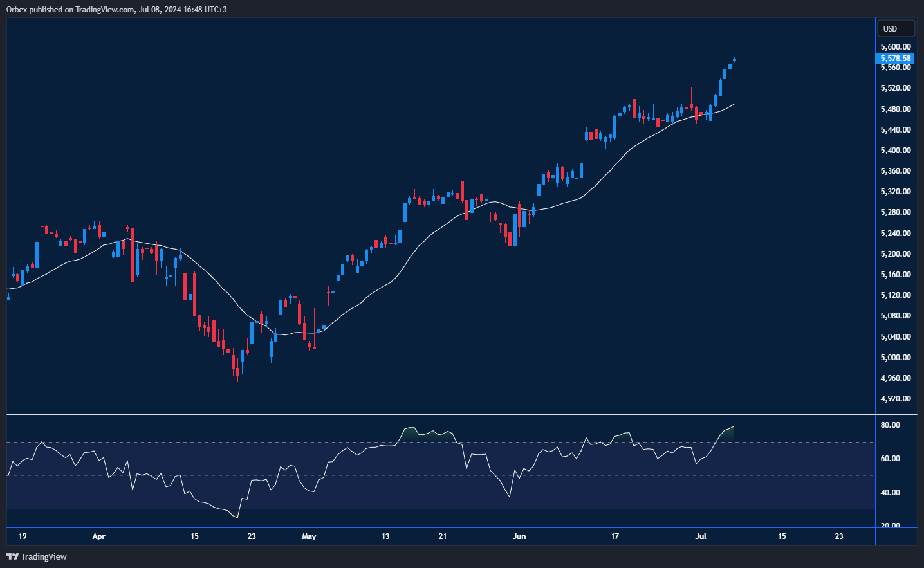Click the Jun label on time axis
Viewport: 924px width, 568px height.
click(519, 536)
